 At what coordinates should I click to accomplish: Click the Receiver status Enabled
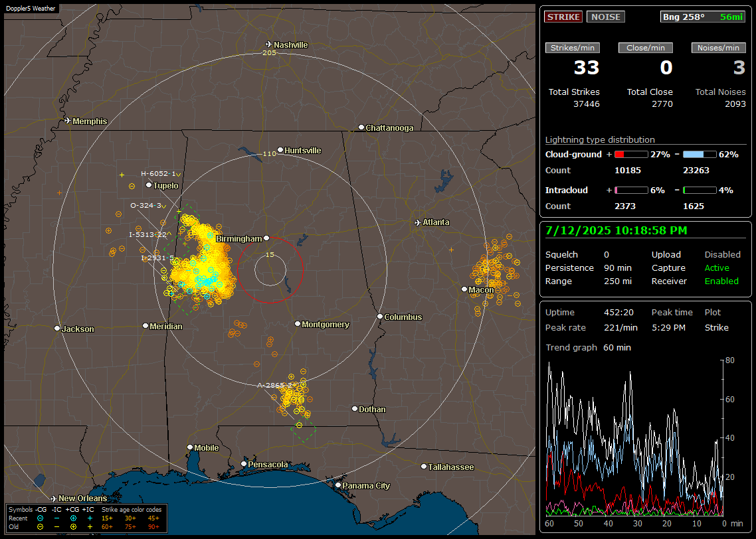(x=721, y=281)
